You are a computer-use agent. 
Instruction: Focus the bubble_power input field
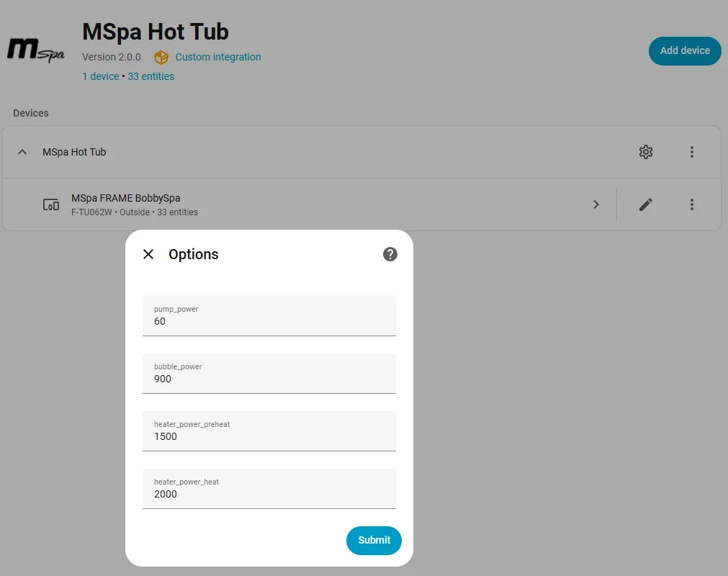(269, 373)
